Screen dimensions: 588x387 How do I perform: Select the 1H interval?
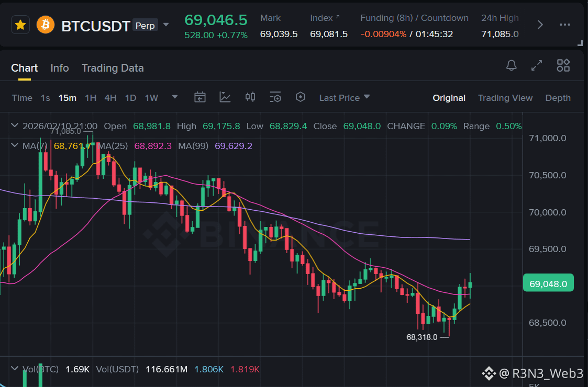click(x=91, y=98)
